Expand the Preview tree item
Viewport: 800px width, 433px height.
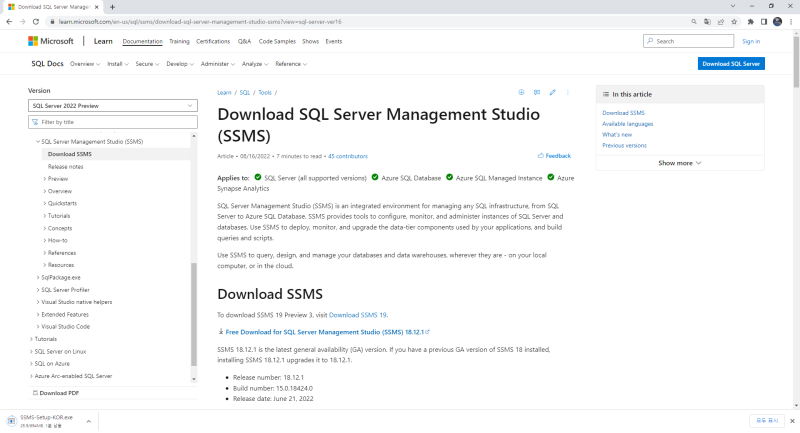coord(44,179)
